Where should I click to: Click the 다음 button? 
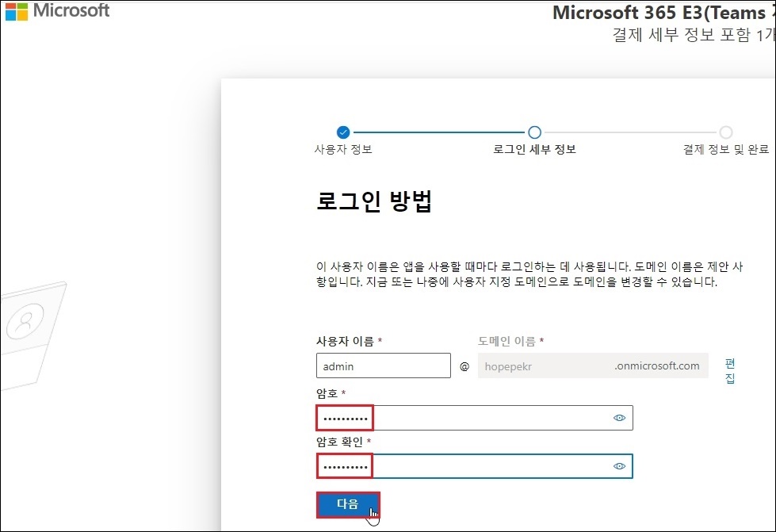348,504
